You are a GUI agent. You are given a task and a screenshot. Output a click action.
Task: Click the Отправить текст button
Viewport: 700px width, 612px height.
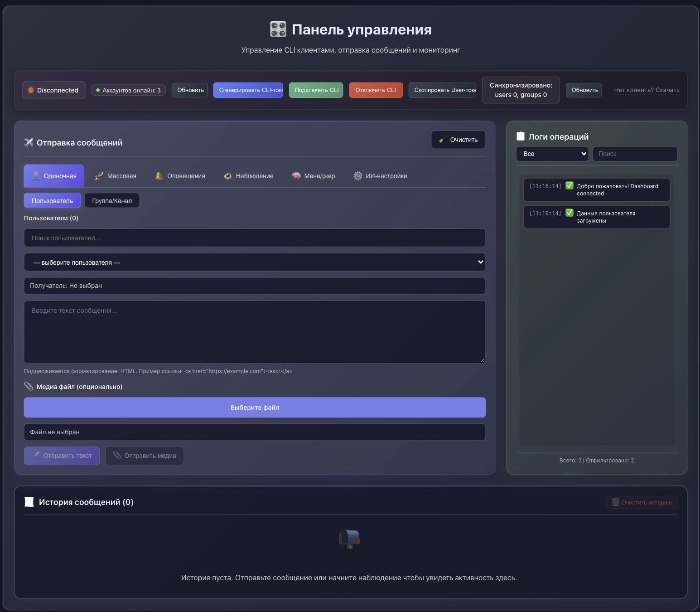[x=62, y=456]
